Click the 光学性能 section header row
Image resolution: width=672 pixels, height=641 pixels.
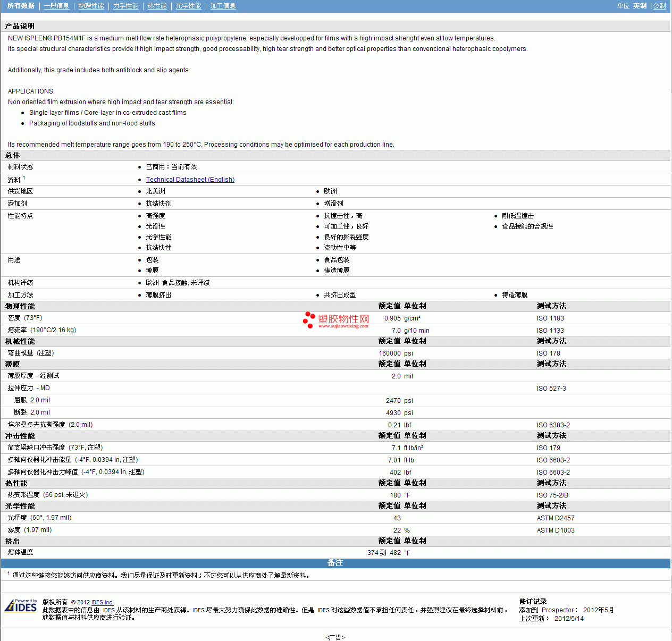[x=335, y=506]
